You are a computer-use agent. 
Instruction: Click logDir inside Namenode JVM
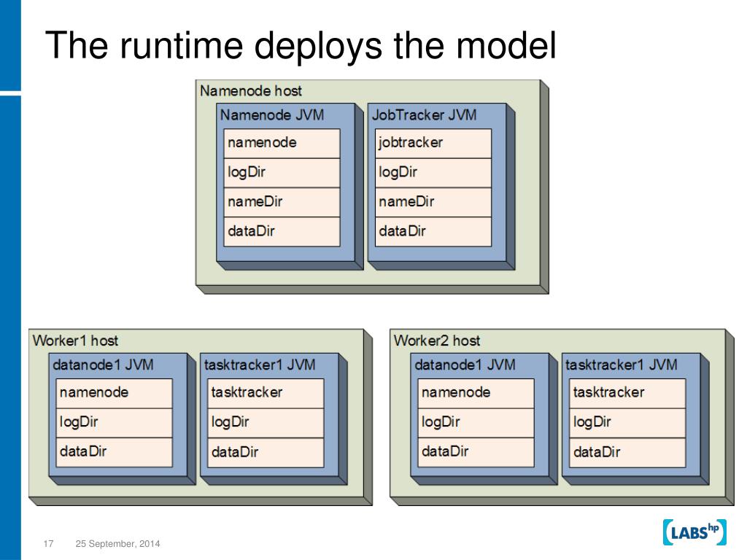click(282, 173)
